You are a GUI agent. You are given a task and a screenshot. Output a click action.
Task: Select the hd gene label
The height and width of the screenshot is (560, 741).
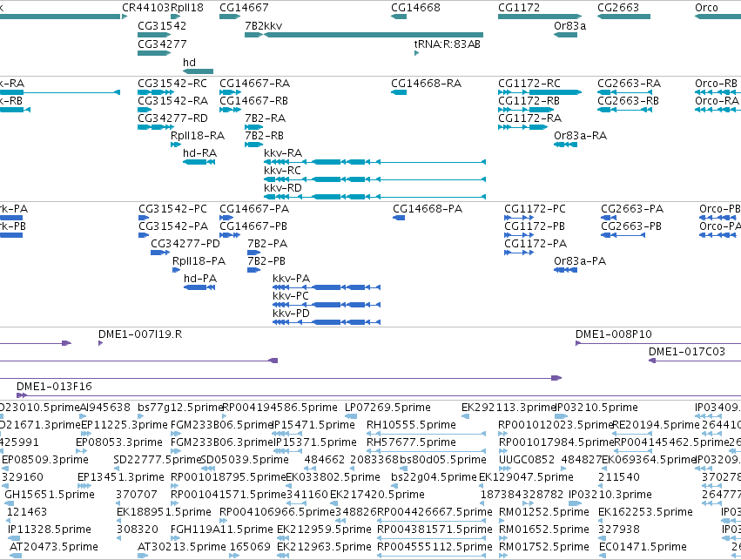[189, 63]
